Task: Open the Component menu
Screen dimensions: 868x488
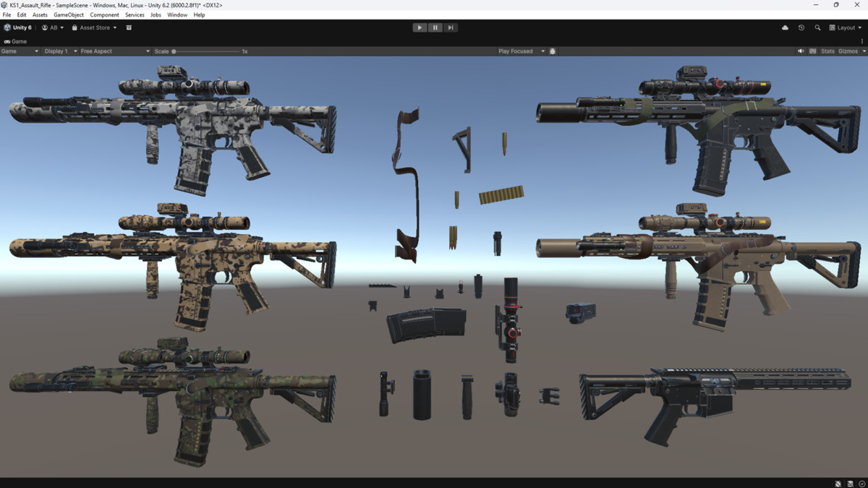Action: pyautogui.click(x=104, y=14)
